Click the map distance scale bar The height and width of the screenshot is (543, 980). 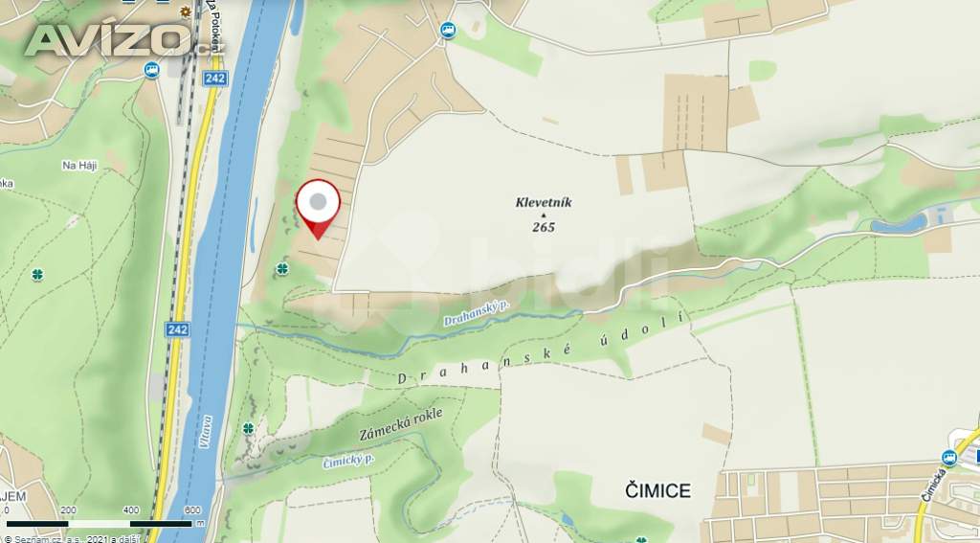(x=99, y=524)
